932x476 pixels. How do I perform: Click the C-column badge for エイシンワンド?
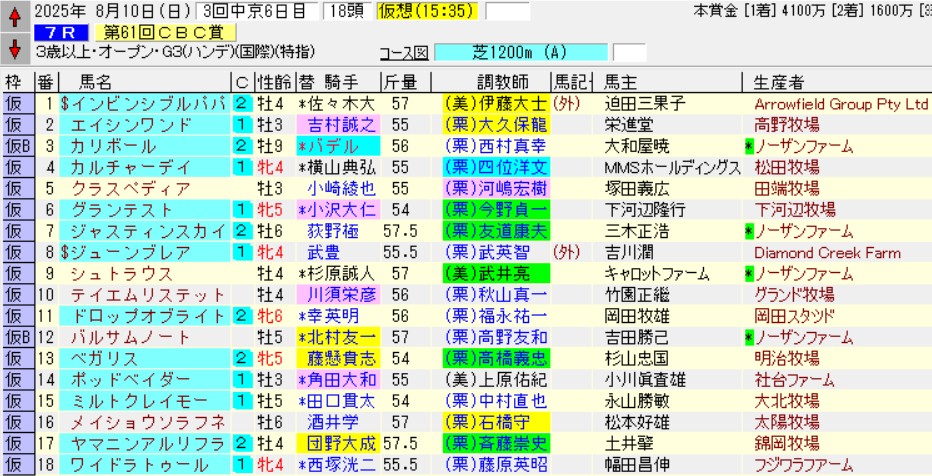click(241, 125)
